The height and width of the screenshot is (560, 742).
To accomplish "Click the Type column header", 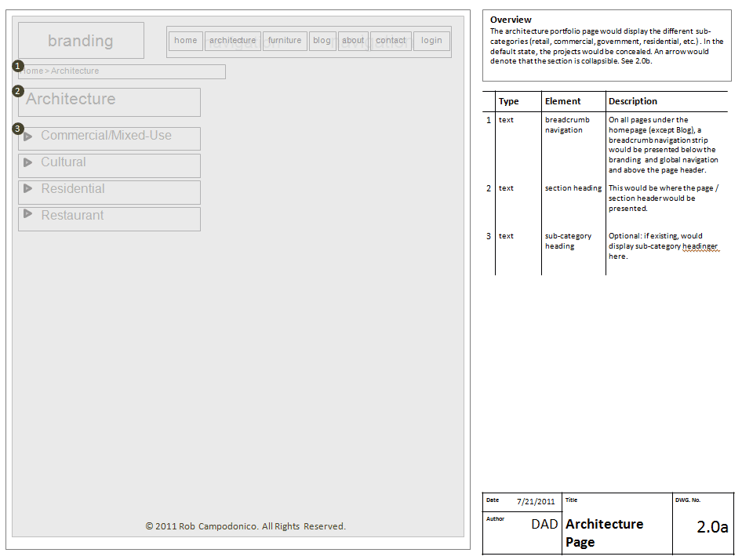I will coord(509,101).
